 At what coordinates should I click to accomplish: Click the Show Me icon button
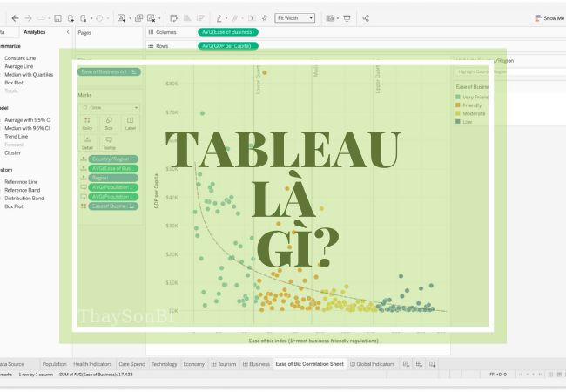[549, 18]
